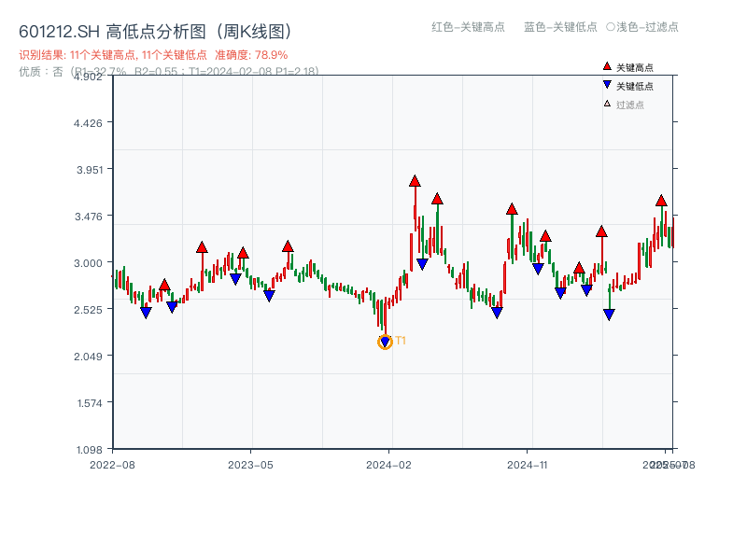Click the 1.098 y-axis label
Viewport: 747px width, 560px height.
(x=89, y=450)
